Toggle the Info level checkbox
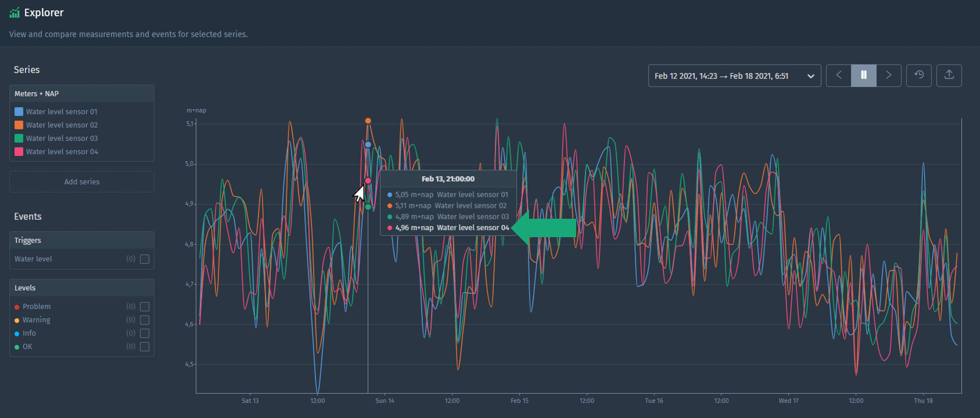 pyautogui.click(x=145, y=334)
